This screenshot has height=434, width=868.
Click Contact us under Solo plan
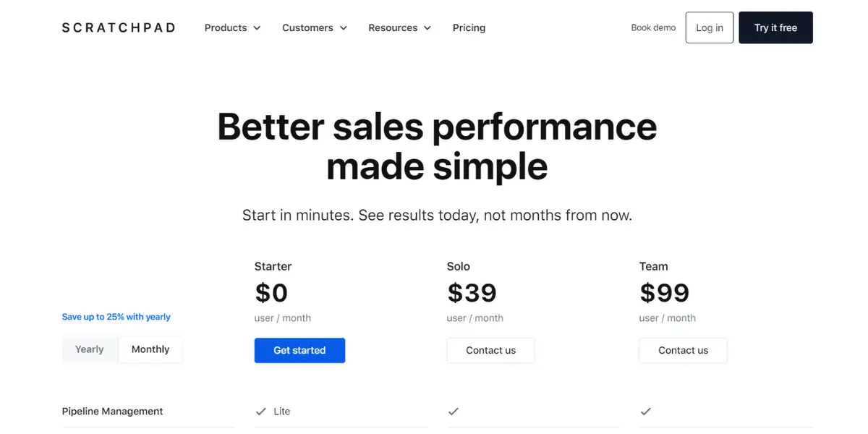click(x=491, y=350)
